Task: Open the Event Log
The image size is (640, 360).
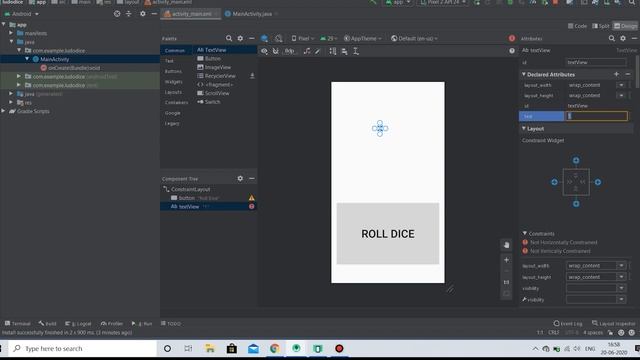Action: click(x=568, y=324)
